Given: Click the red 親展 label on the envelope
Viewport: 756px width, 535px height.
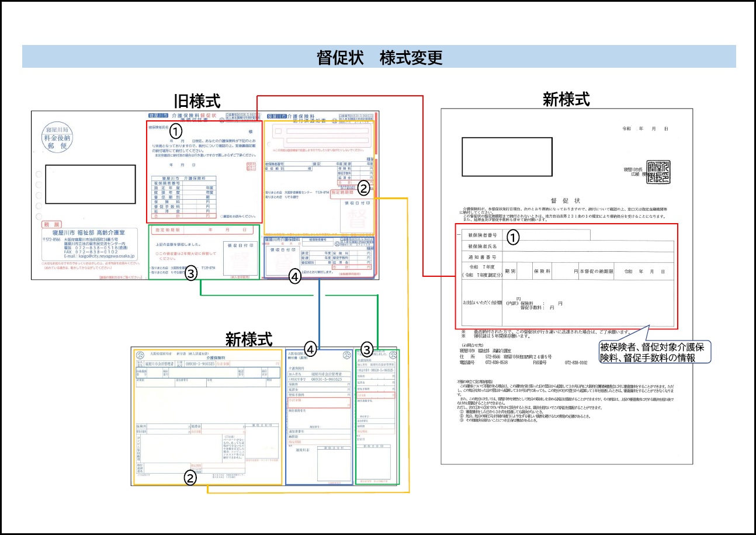Looking at the screenshot, I should (x=51, y=224).
